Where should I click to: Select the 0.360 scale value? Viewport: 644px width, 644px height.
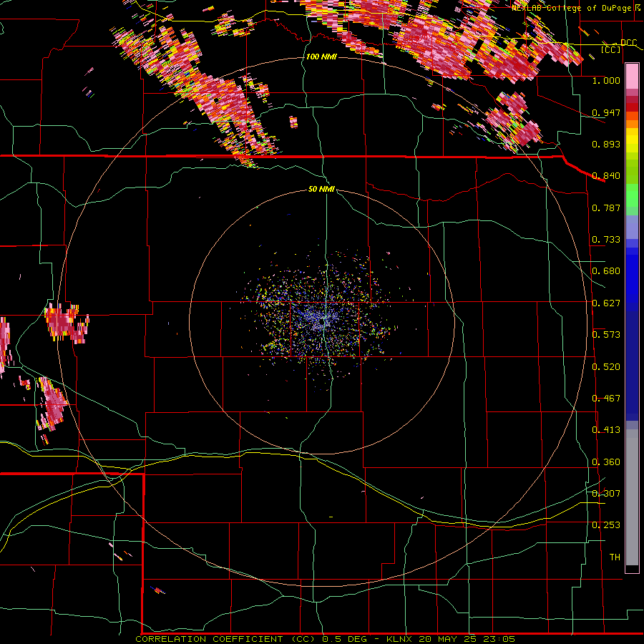[606, 462]
